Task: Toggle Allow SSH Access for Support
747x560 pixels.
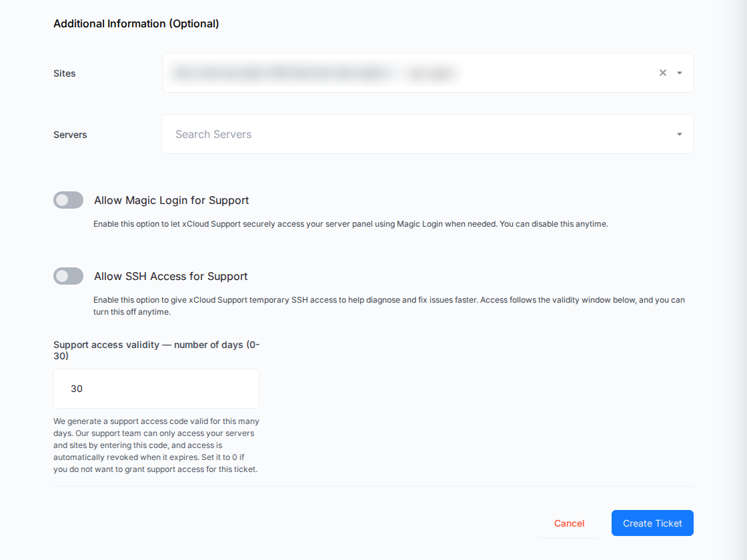Action: [x=68, y=276]
